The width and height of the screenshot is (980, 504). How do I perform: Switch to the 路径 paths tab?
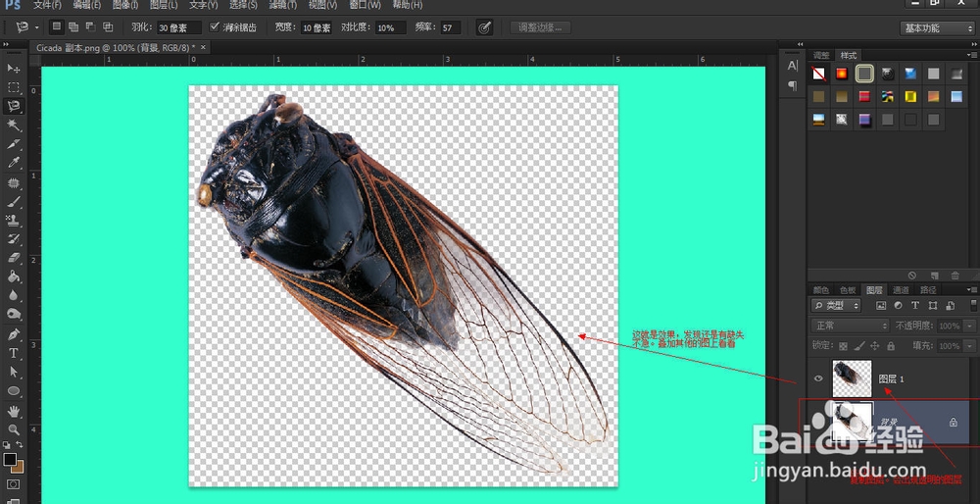(x=928, y=289)
